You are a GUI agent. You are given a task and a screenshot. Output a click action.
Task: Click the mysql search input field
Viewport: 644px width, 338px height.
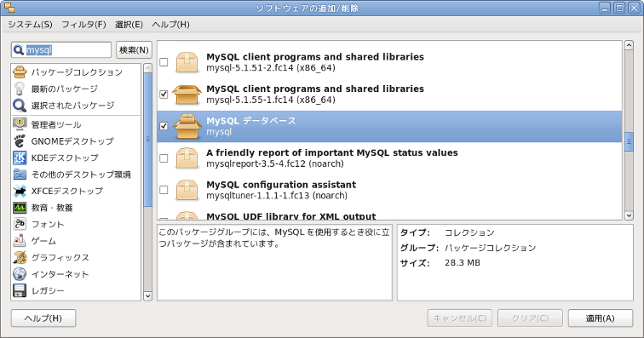pos(61,50)
